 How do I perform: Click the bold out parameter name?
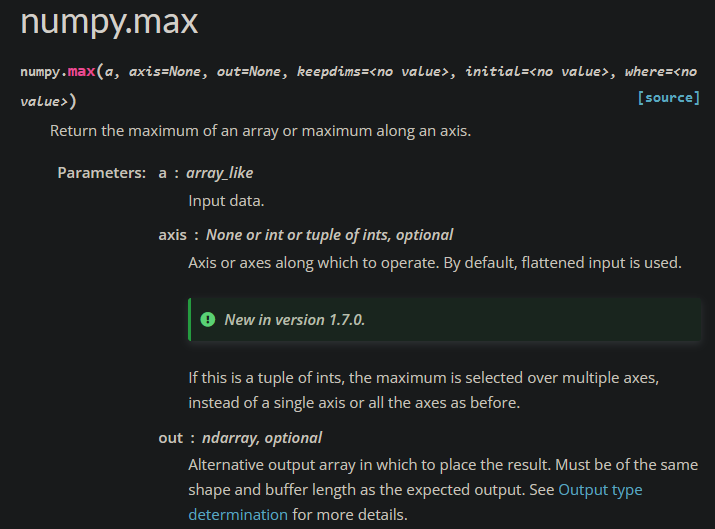pos(171,438)
